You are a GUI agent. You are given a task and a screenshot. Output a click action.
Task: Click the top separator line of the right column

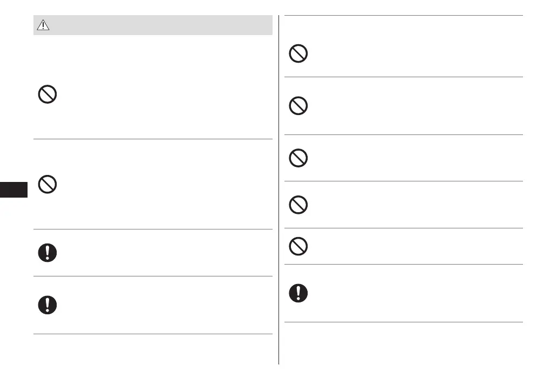point(403,16)
